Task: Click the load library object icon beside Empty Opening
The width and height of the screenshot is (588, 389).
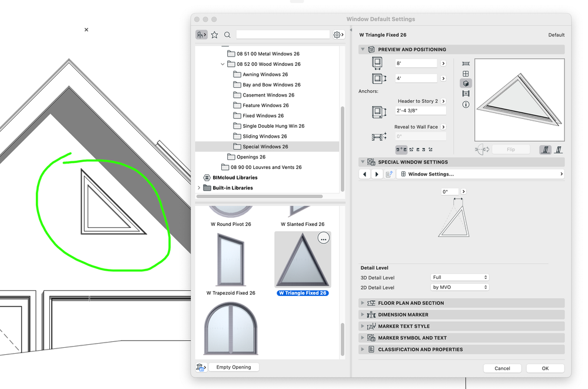Action: pyautogui.click(x=201, y=367)
